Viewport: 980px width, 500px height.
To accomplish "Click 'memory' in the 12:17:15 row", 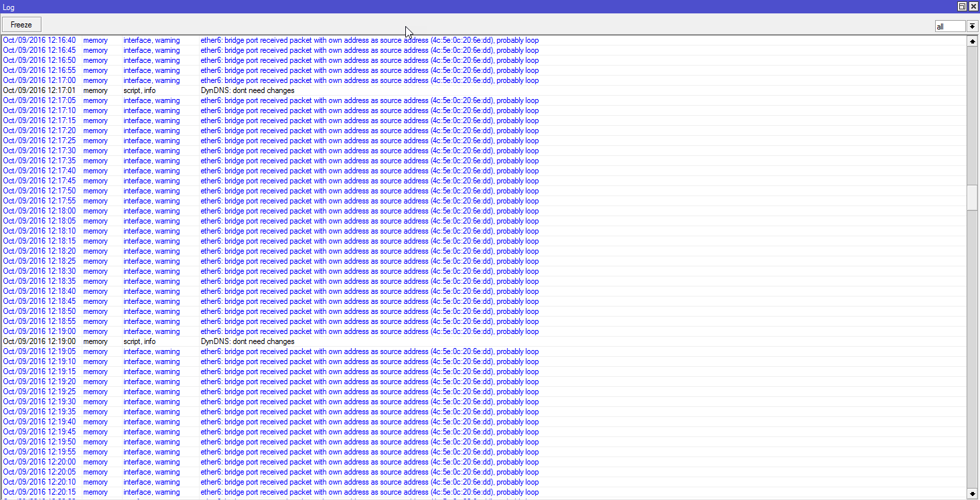I will tap(95, 120).
